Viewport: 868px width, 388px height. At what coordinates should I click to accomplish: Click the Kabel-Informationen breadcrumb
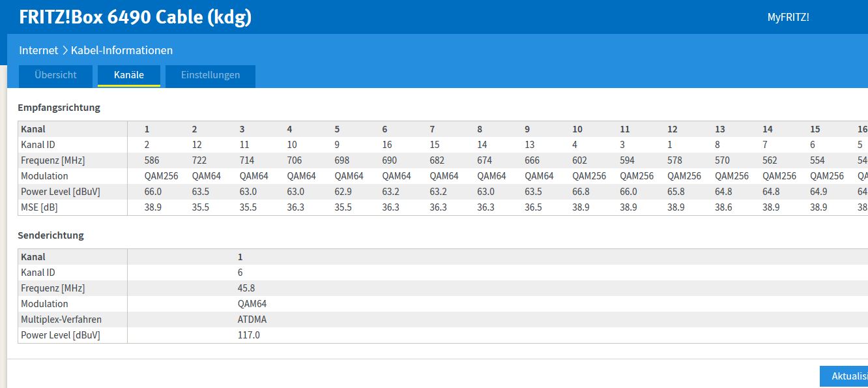click(122, 50)
